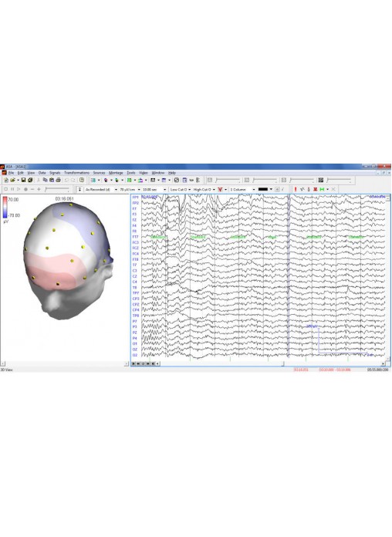Open the As Recorded montage dropdown
Image resolution: width=392 pixels, height=537 pixels.
[101, 189]
